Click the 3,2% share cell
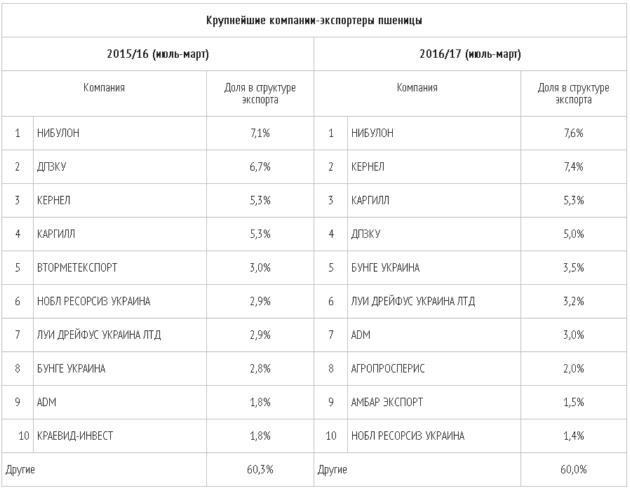The image size is (630, 488). 573,301
